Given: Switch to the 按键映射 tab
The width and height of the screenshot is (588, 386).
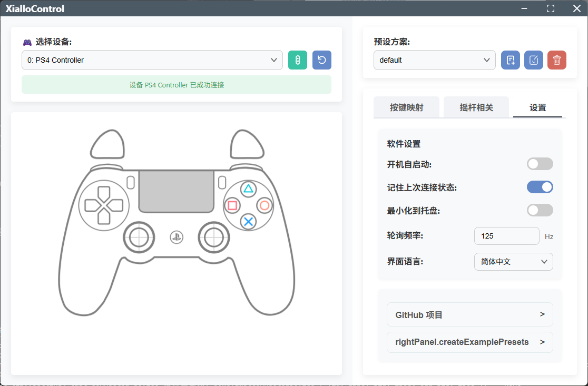Looking at the screenshot, I should point(407,107).
